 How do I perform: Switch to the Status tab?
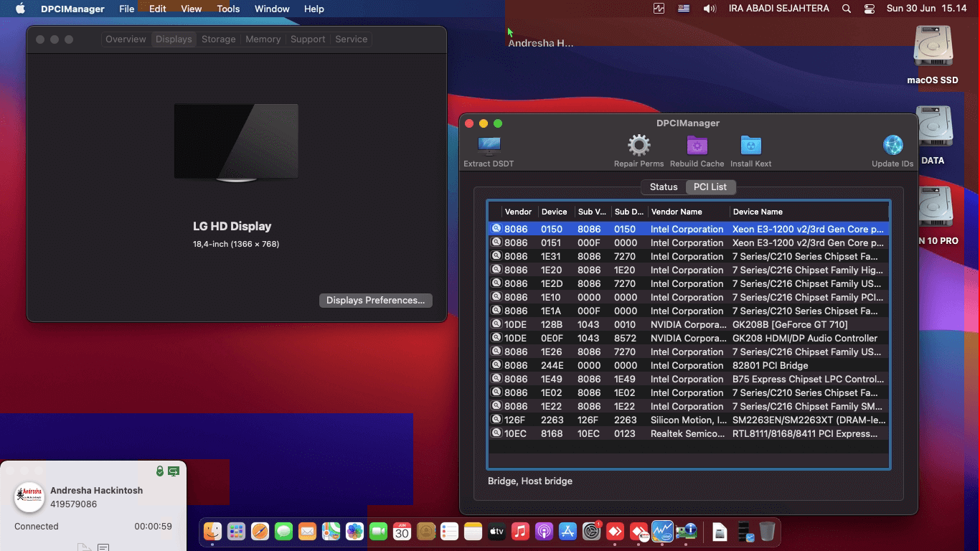pos(664,187)
